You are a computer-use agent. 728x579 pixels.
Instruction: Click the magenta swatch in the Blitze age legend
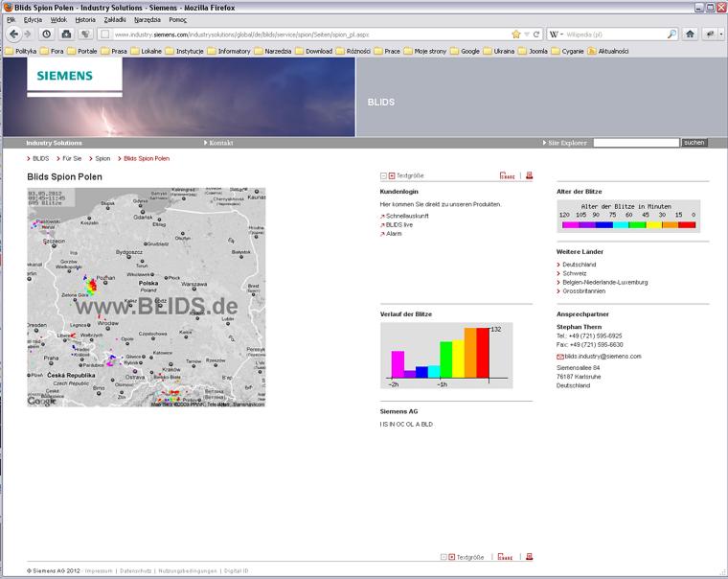[571, 225]
